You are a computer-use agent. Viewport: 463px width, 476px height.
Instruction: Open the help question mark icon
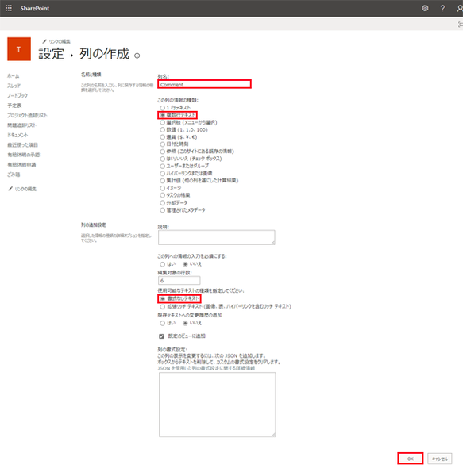pyautogui.click(x=442, y=8)
